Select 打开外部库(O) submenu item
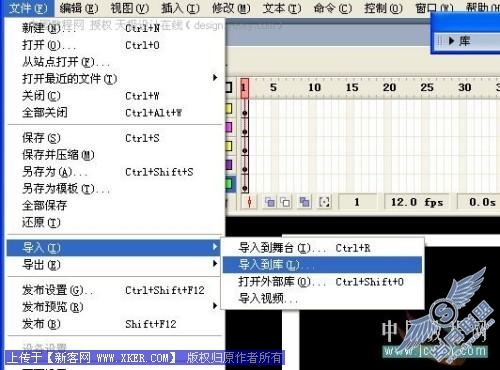500x370 pixels. click(x=322, y=282)
